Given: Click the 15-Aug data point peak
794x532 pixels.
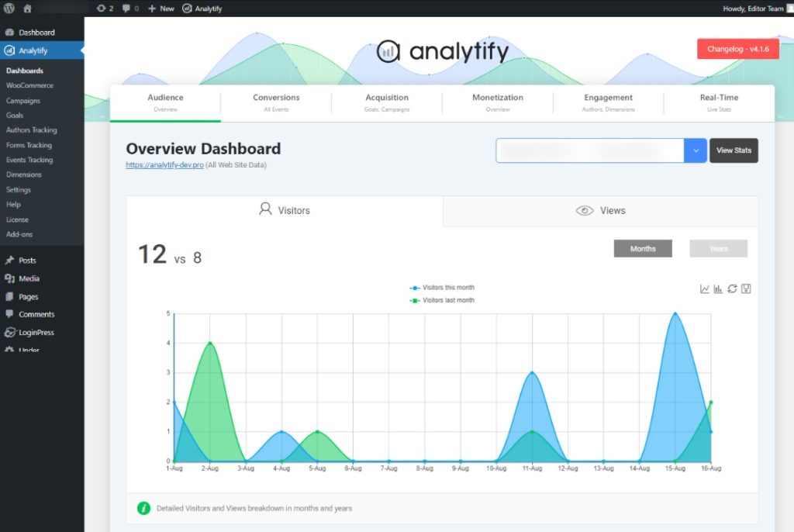Looking at the screenshot, I should [675, 313].
